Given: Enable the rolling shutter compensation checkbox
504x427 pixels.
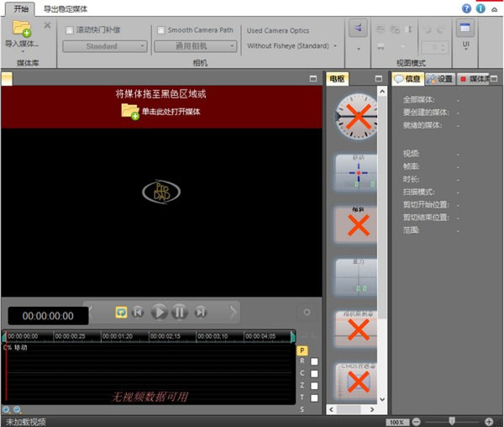Looking at the screenshot, I should click(x=70, y=30).
